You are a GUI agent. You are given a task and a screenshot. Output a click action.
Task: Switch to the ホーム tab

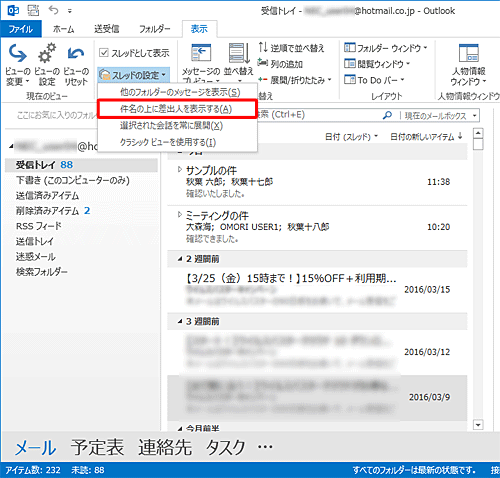pos(63,29)
